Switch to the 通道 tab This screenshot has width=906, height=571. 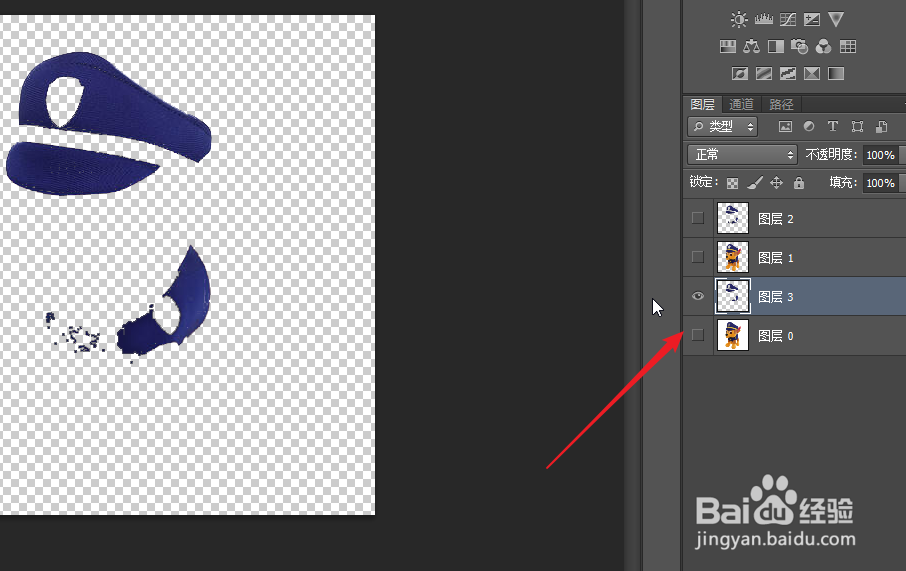click(x=741, y=104)
